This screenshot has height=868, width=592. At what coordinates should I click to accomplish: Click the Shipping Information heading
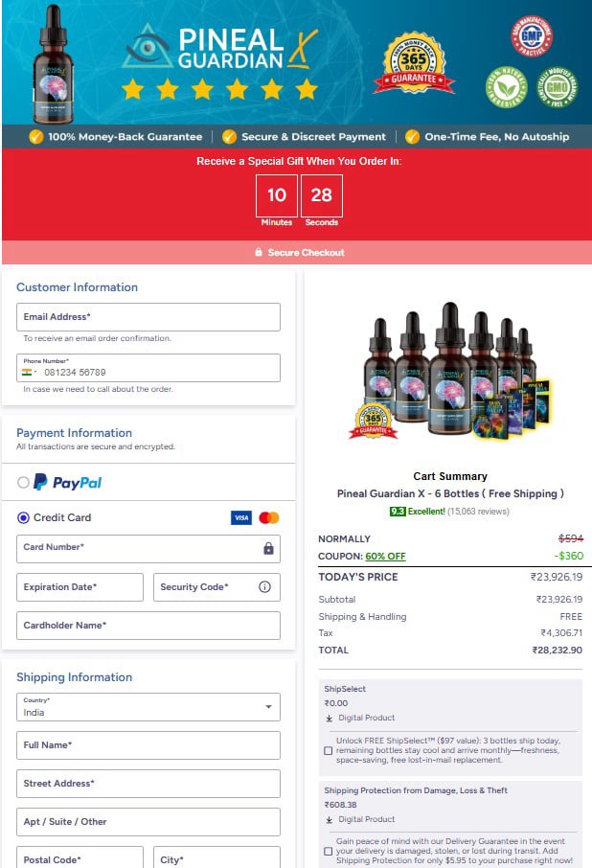[74, 677]
